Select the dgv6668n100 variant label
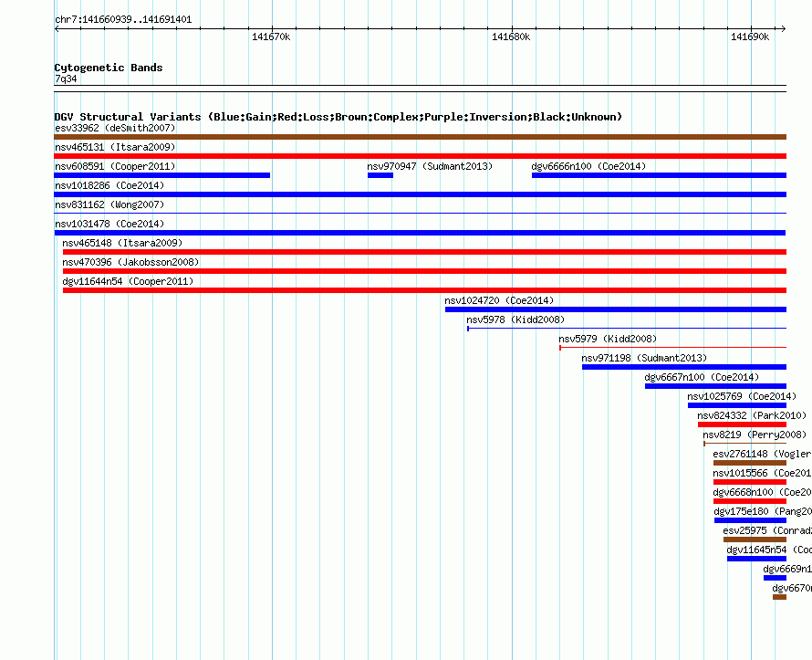Screen dimensions: 812x660 (x=763, y=492)
